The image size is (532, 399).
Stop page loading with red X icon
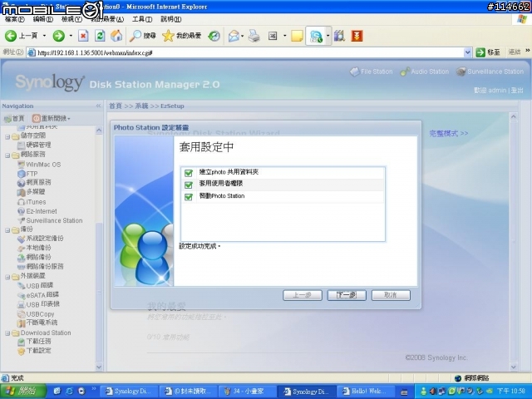pos(83,36)
